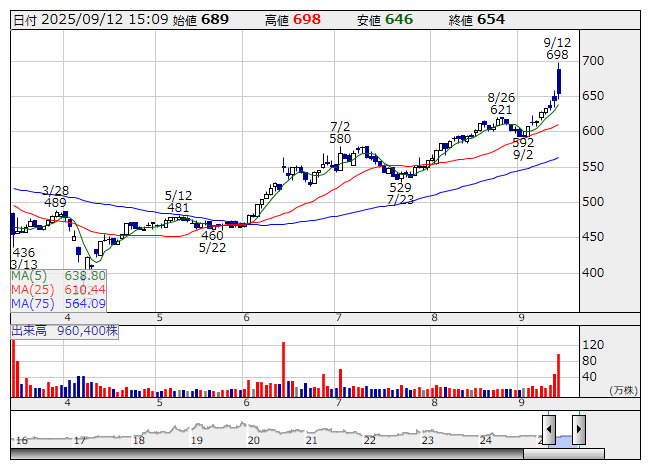The width and height of the screenshot is (653, 470).
Task: Click the 9/12 large blue candlestick
Action: pos(558,81)
